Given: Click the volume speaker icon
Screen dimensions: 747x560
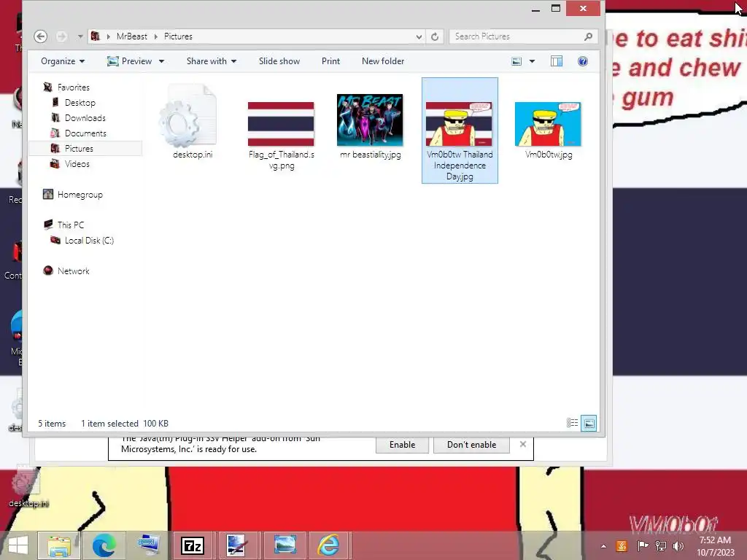Looking at the screenshot, I should pyautogui.click(x=678, y=545).
